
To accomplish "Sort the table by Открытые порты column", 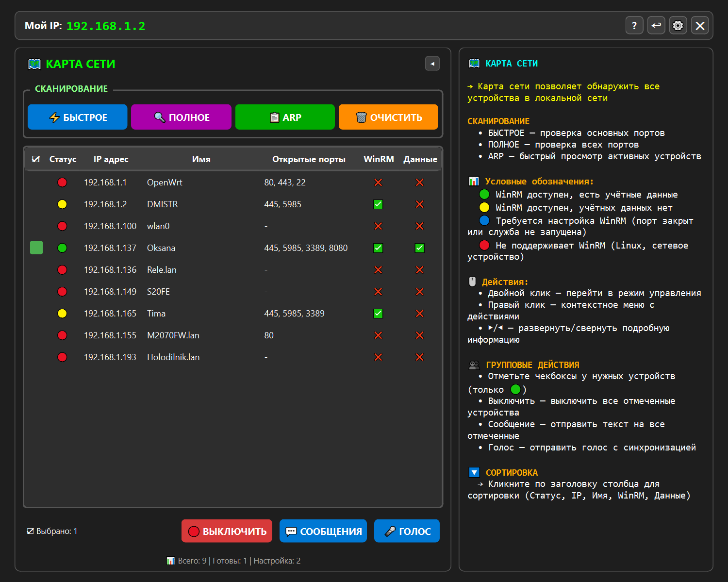I will pyautogui.click(x=309, y=159).
